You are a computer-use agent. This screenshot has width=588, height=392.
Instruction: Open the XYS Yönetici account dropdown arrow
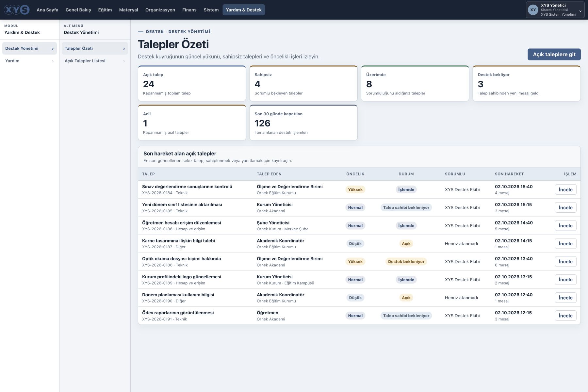click(580, 11)
